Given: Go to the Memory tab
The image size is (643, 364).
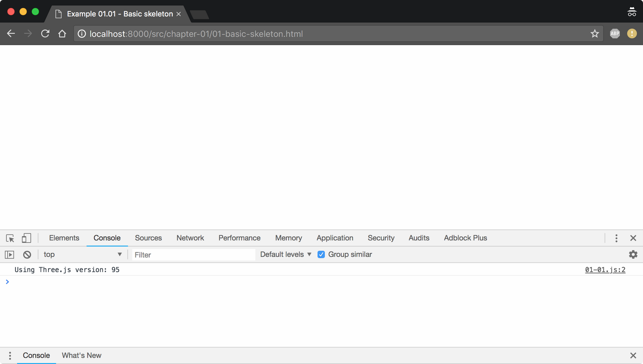Looking at the screenshot, I should pyautogui.click(x=289, y=238).
